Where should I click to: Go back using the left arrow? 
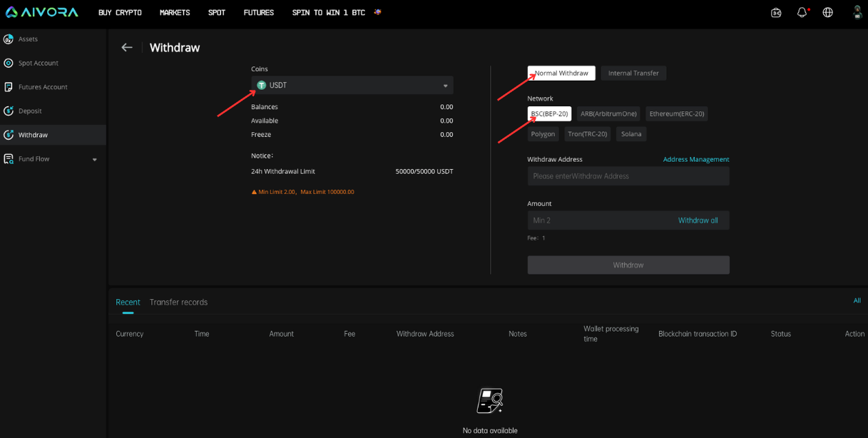127,47
